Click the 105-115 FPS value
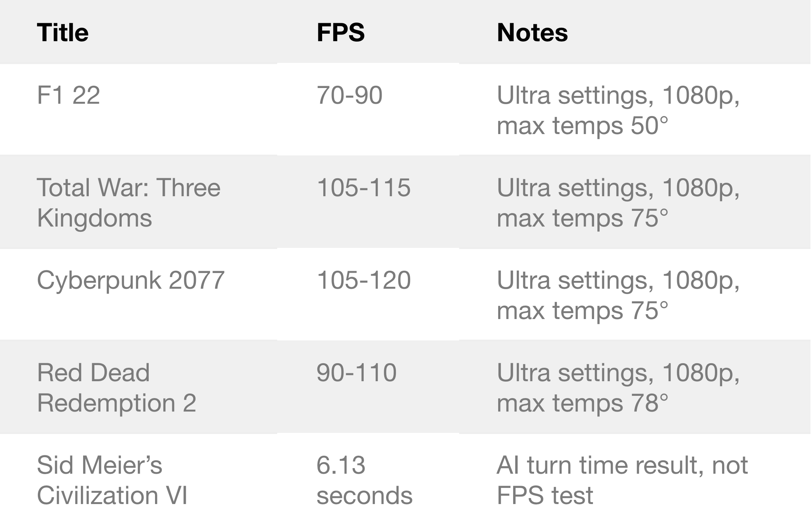This screenshot has width=812, height=531. click(364, 188)
